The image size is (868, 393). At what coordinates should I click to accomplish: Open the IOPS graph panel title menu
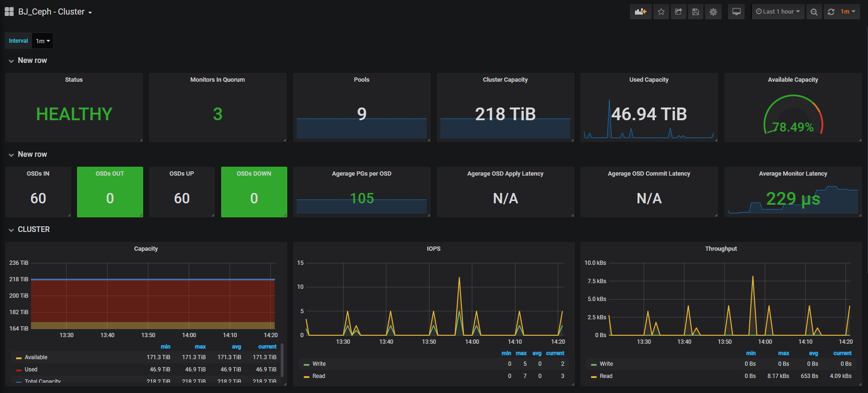(x=433, y=249)
